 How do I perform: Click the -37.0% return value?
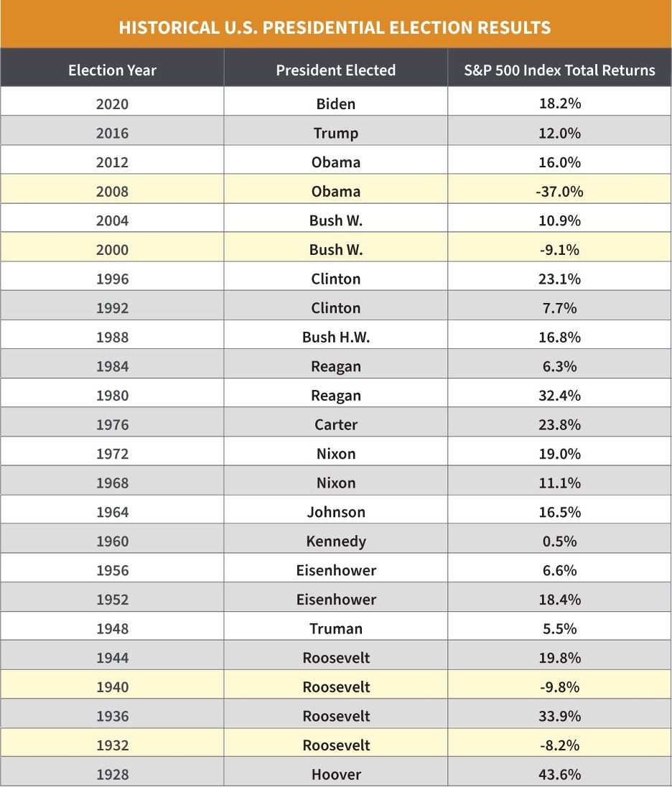560,192
